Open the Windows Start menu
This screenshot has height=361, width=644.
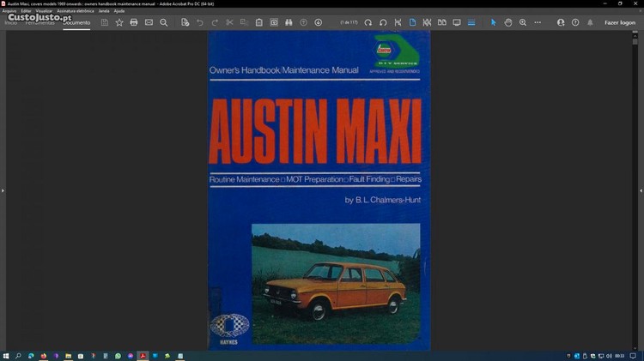click(x=6, y=355)
